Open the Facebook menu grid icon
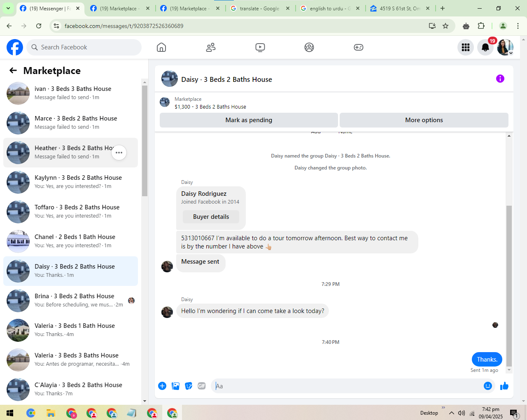527x420 pixels. pos(466,47)
